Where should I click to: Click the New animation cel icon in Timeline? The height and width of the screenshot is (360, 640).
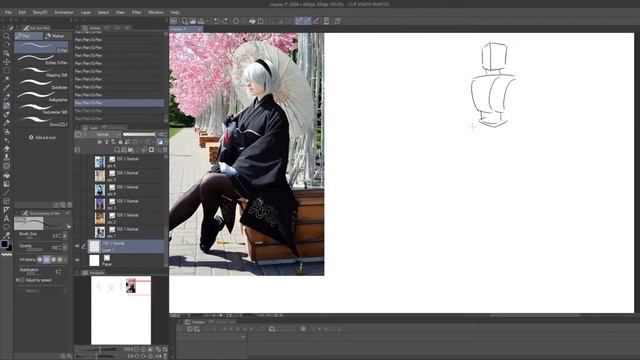click(x=272, y=329)
